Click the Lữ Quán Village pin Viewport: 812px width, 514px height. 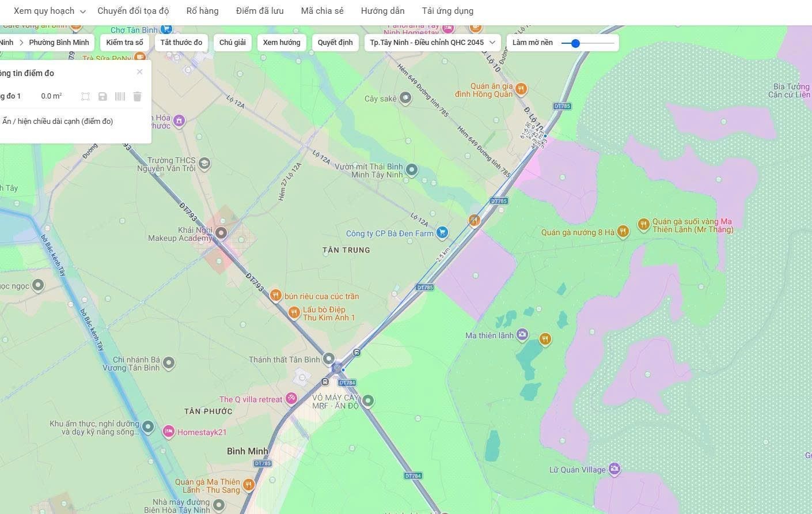click(x=614, y=468)
